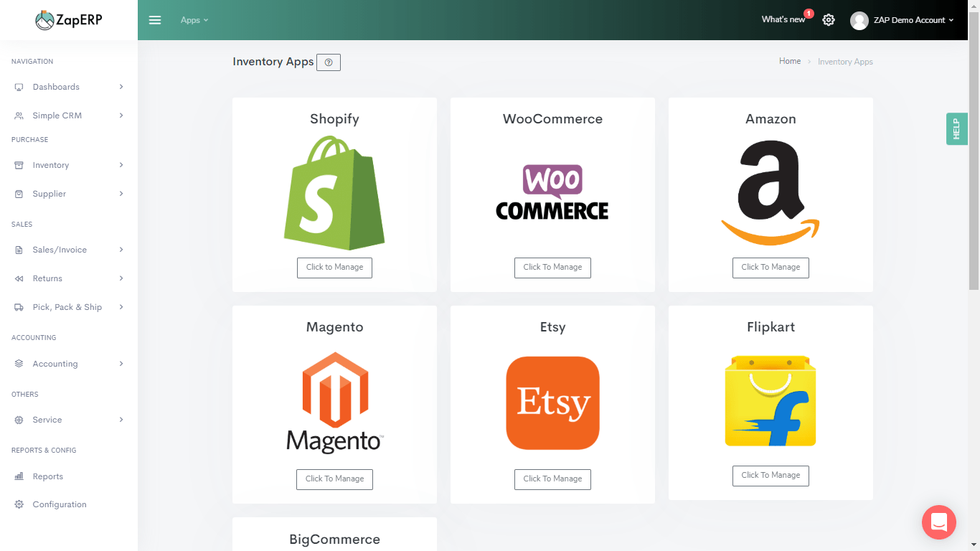Viewport: 980px width, 551px height.
Task: Click the Amazon logo
Action: [x=771, y=193]
